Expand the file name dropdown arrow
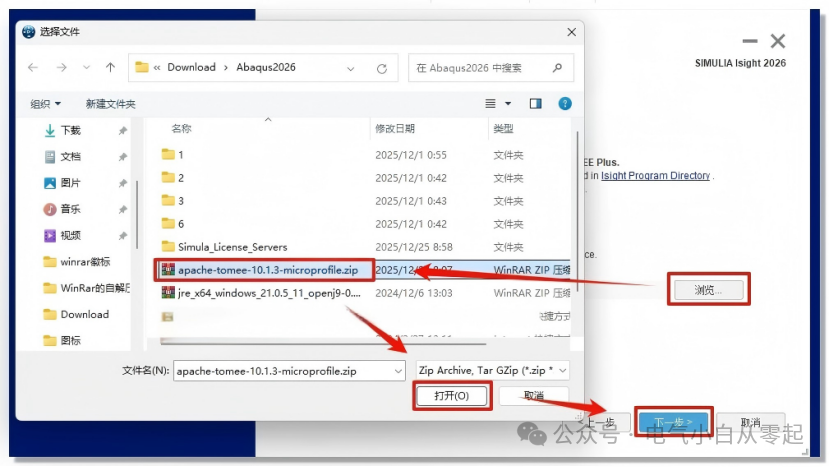The width and height of the screenshot is (830, 467). [398, 371]
